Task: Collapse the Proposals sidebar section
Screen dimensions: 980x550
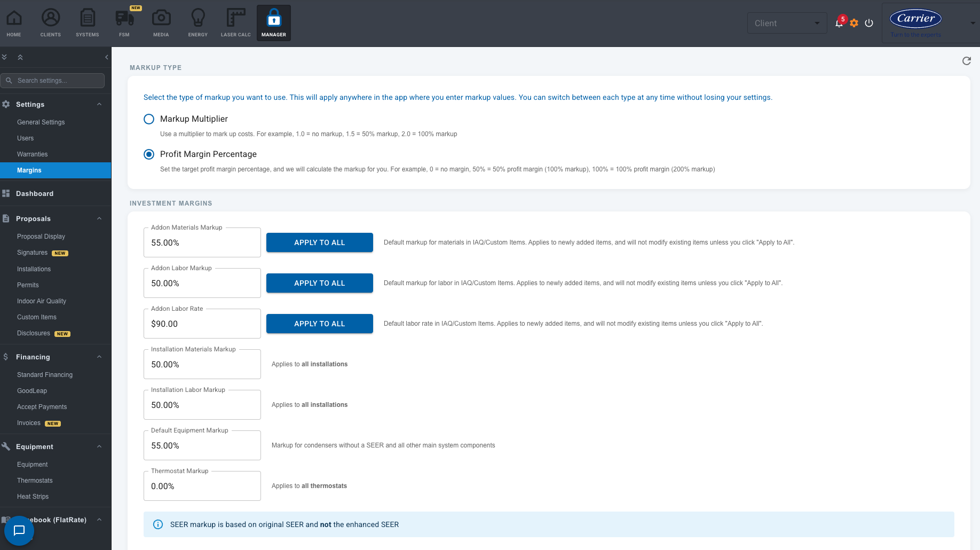Action: (99, 218)
